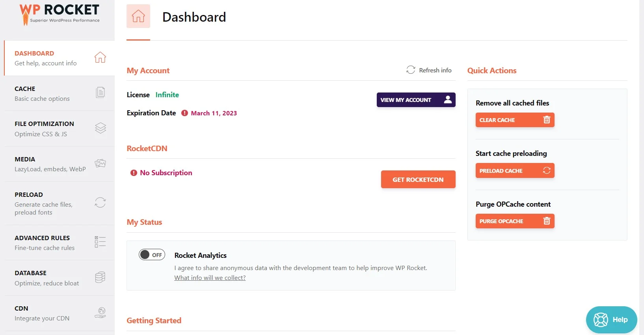Open the Media settings section
This screenshot has height=335, width=644.
point(60,164)
